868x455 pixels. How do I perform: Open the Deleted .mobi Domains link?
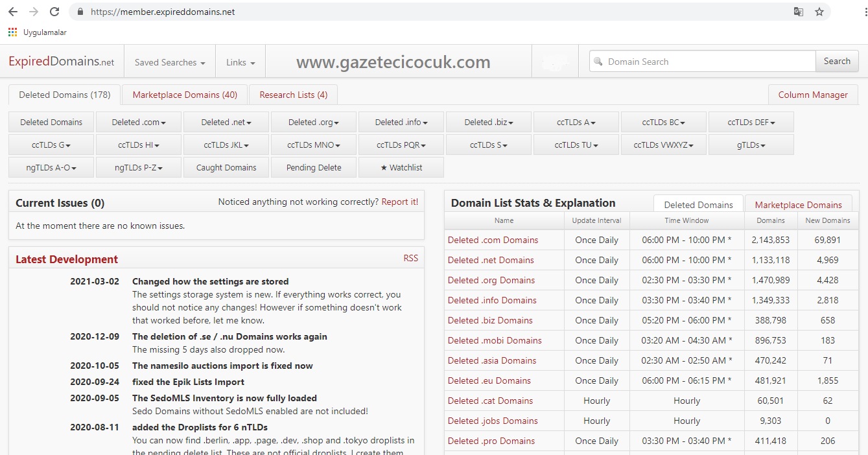495,340
